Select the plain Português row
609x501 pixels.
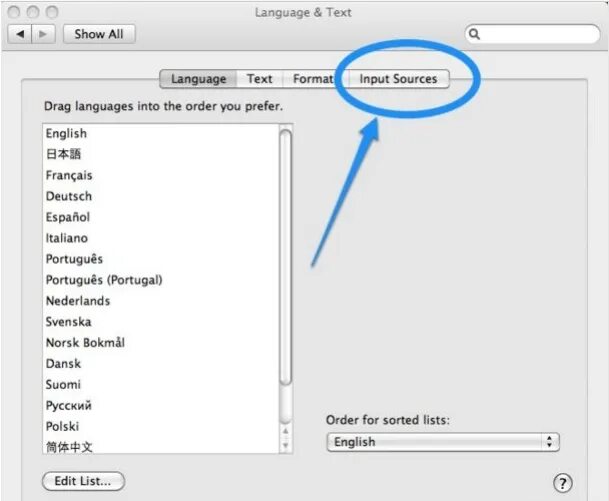161,259
